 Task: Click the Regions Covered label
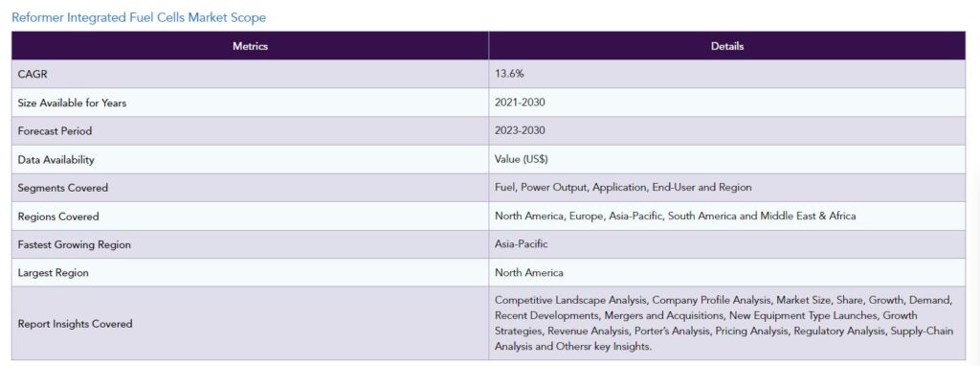[58, 217]
